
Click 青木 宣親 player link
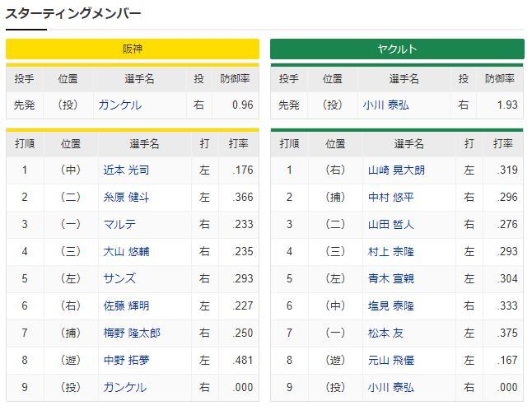coord(391,278)
